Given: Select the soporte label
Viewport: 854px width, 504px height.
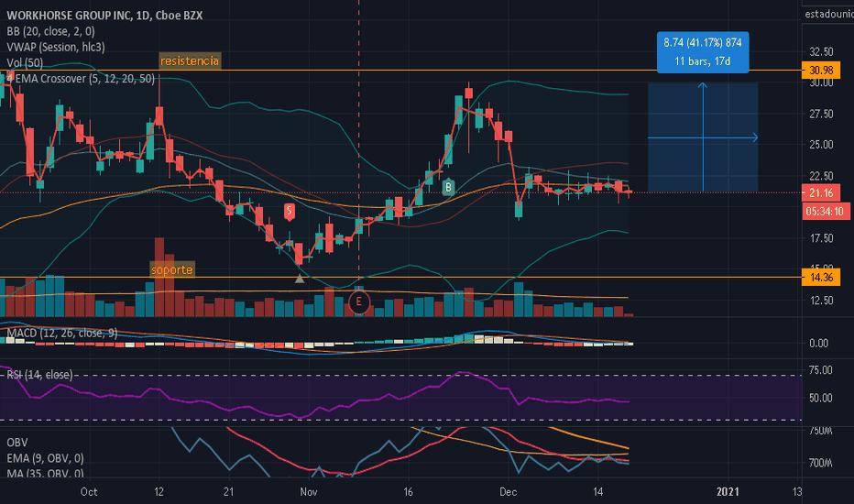Looking at the screenshot, I should (x=172, y=269).
